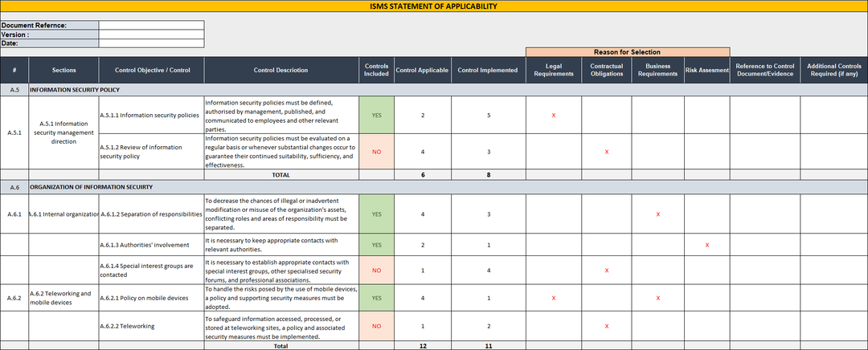Select Business Requirements X for Separation of responsibilities
Image resolution: width=868 pixels, height=350 pixels.
click(657, 214)
